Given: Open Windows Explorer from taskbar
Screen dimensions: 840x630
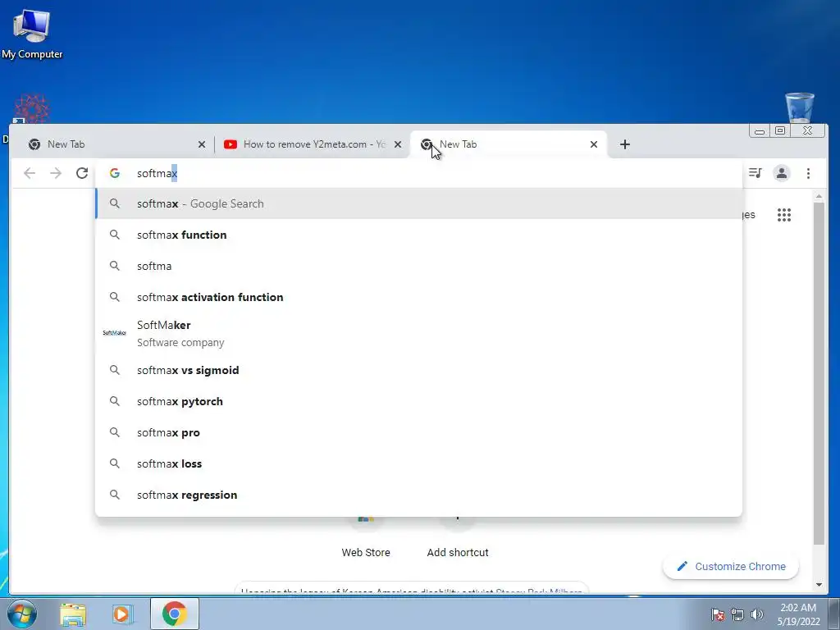Looking at the screenshot, I should [73, 614].
